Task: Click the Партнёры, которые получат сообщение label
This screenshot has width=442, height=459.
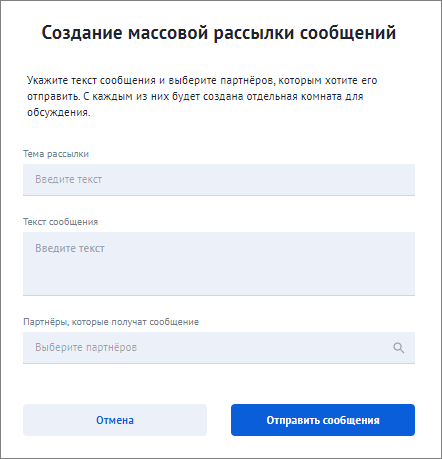Action: click(111, 322)
